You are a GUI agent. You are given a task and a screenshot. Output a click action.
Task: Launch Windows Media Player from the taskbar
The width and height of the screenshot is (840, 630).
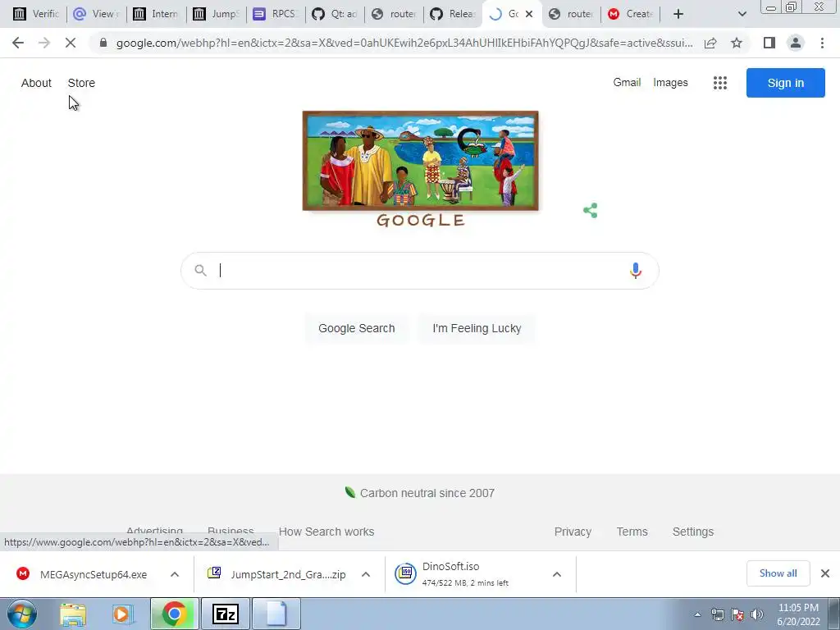[x=122, y=614]
